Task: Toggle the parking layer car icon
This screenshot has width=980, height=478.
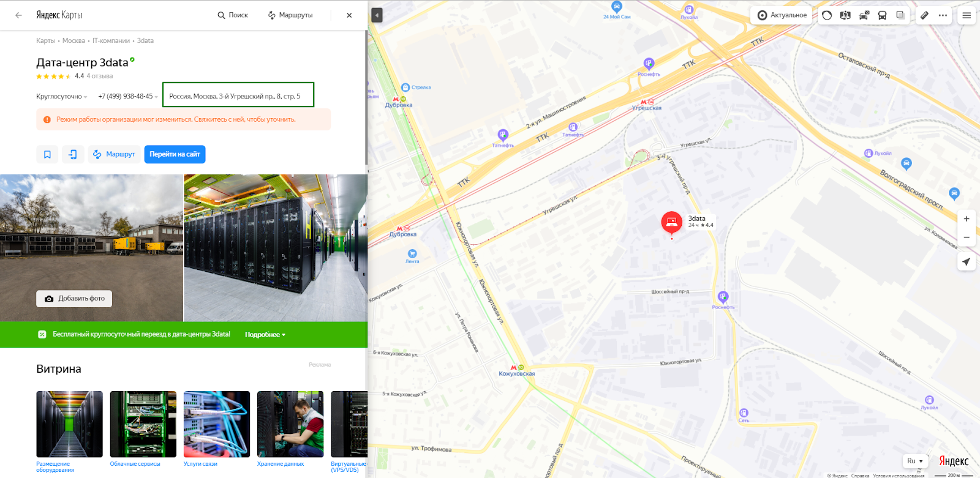Action: (x=864, y=15)
